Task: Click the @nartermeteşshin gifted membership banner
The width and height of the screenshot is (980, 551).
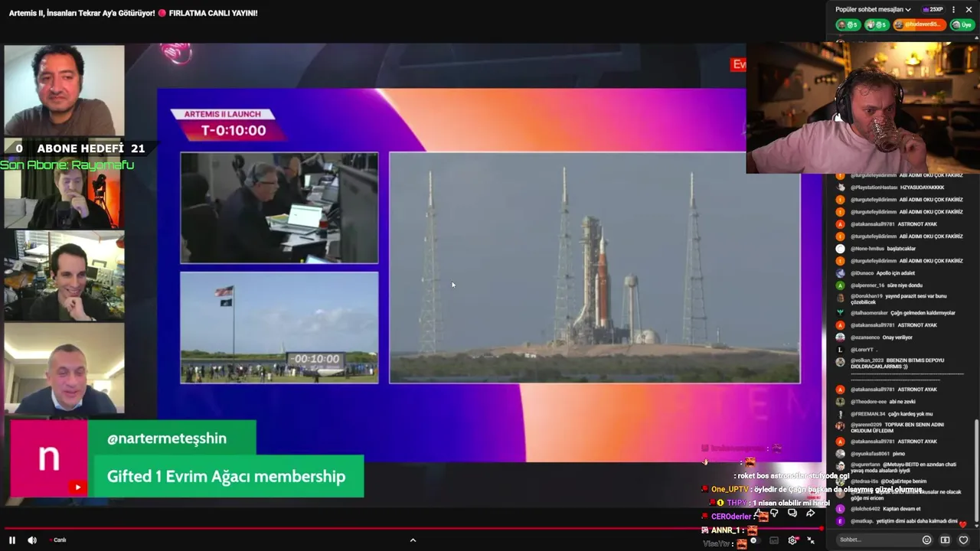Action: [x=186, y=458]
